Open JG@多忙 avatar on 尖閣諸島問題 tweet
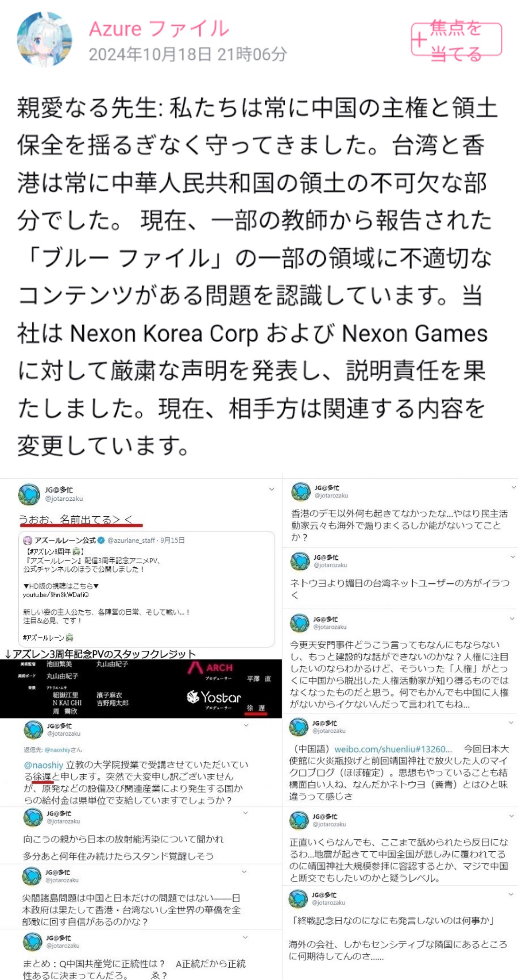This screenshot has height=980, width=518. click(32, 876)
